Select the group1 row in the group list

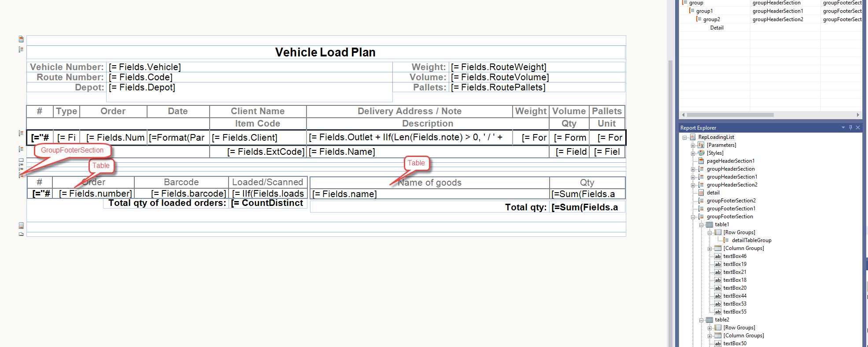704,11
